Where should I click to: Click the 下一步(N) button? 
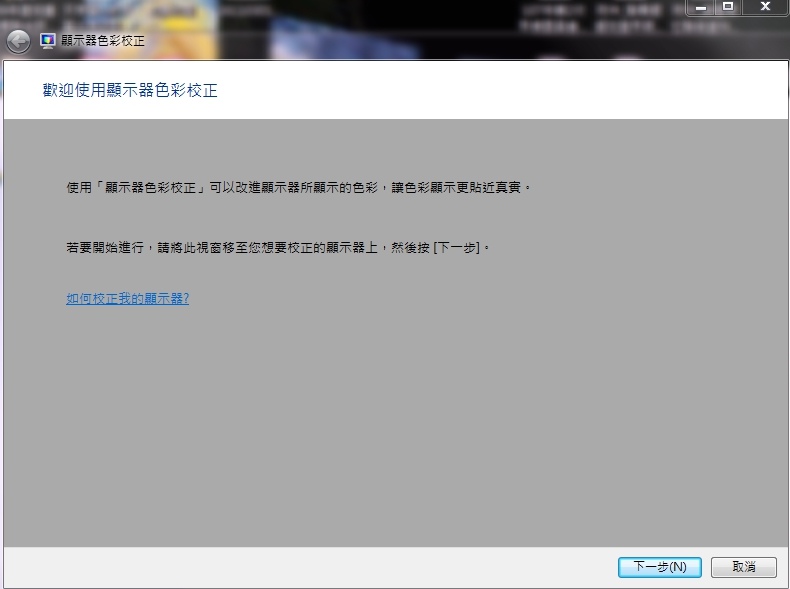[x=660, y=567]
